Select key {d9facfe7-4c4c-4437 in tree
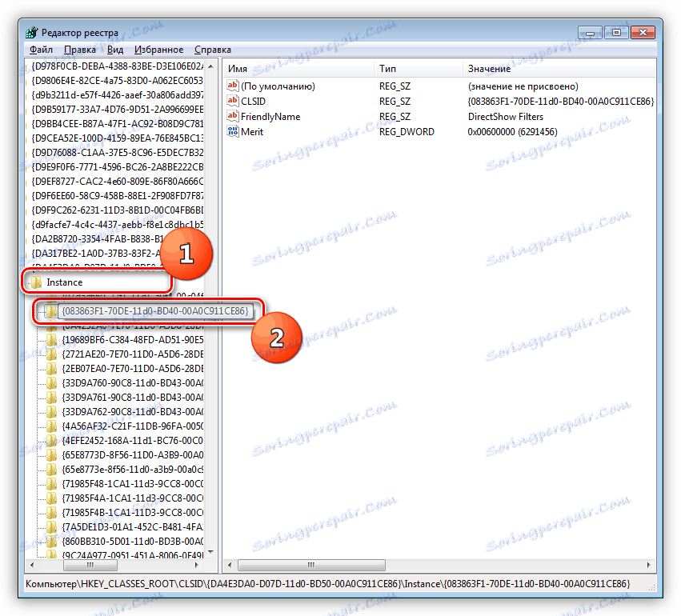Screen dimensions: 681x616 [118, 225]
